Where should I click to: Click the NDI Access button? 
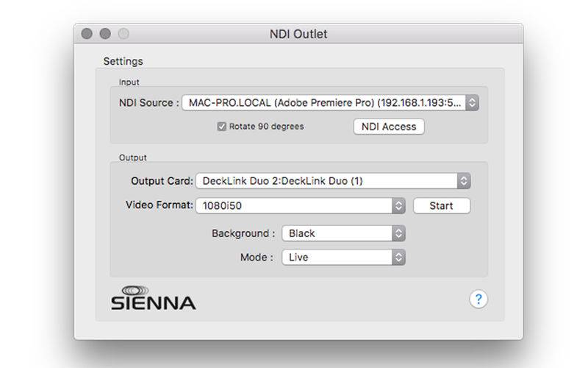pos(389,127)
